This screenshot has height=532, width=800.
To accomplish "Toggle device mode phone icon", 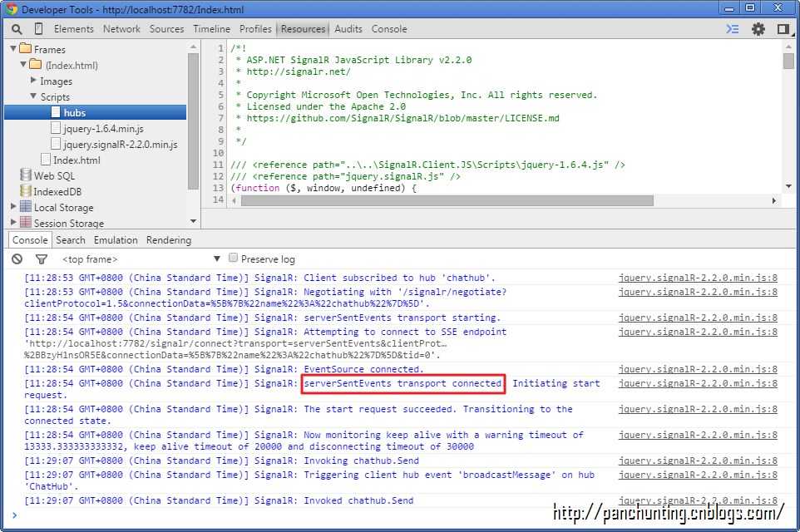I will click(x=39, y=29).
